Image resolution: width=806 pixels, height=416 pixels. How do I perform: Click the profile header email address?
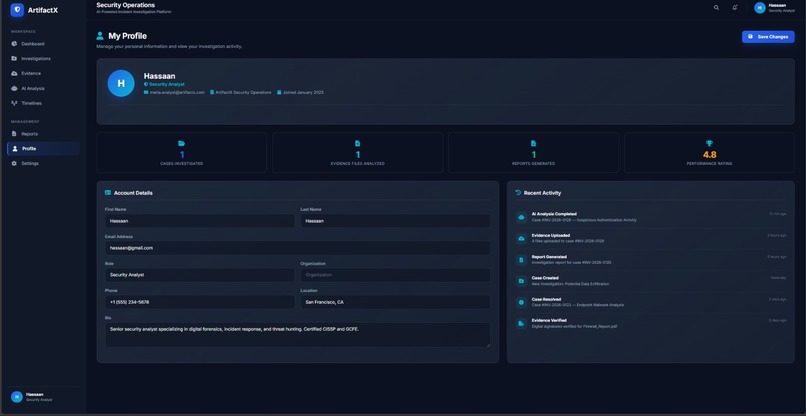coord(177,93)
